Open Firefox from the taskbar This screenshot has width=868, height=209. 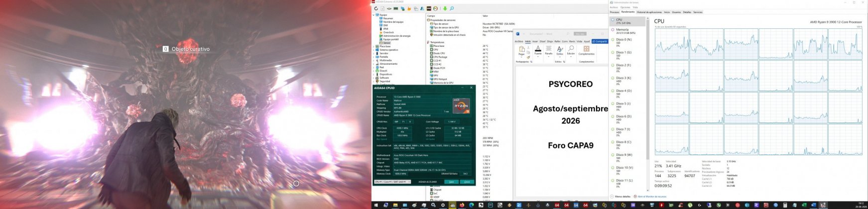(x=462, y=205)
